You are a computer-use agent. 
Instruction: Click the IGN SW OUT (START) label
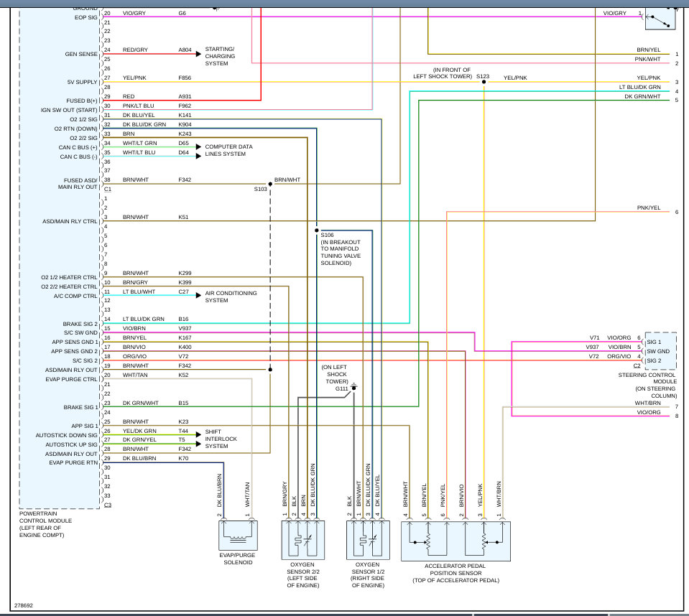click(69, 110)
